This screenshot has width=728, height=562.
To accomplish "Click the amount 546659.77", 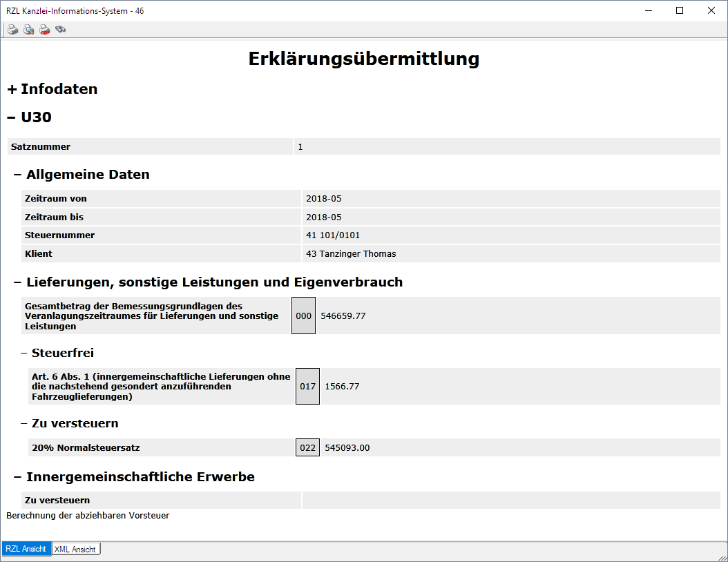I will pos(343,316).
